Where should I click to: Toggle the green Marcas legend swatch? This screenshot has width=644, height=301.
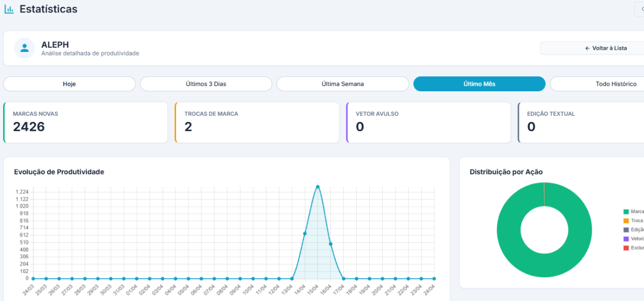coord(626,212)
